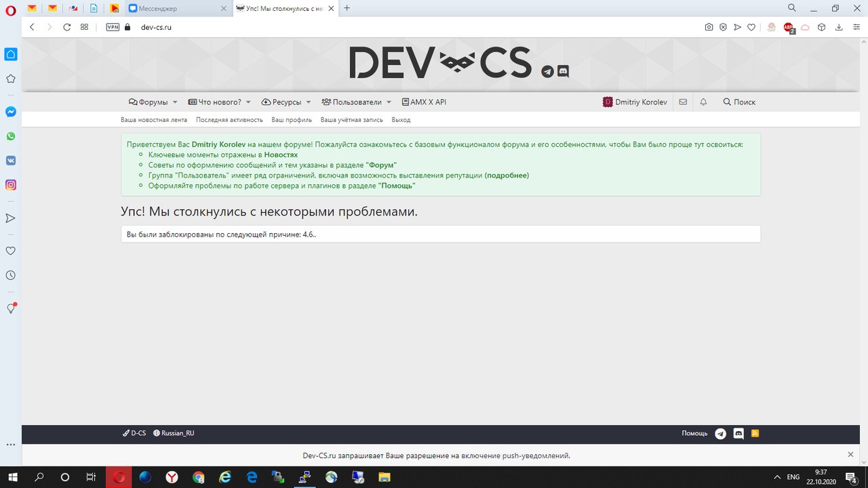Open the footer Telegram icon
Image resolution: width=868 pixels, height=488 pixels.
coord(721,433)
